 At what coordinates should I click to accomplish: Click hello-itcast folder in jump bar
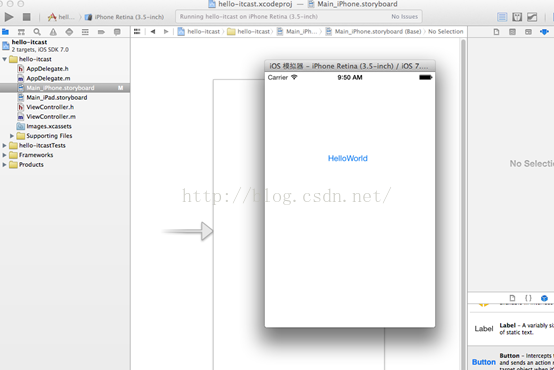[x=249, y=31]
